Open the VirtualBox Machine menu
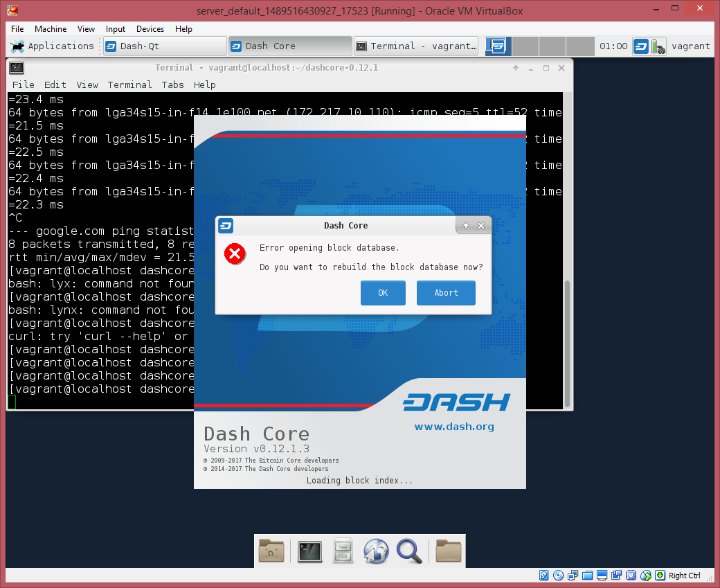The width and height of the screenshot is (720, 588). coord(51,29)
